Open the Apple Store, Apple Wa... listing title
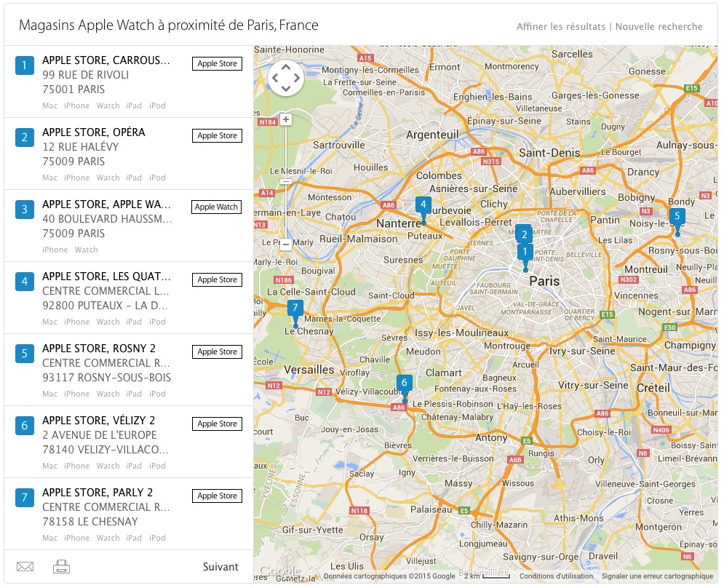 point(107,204)
